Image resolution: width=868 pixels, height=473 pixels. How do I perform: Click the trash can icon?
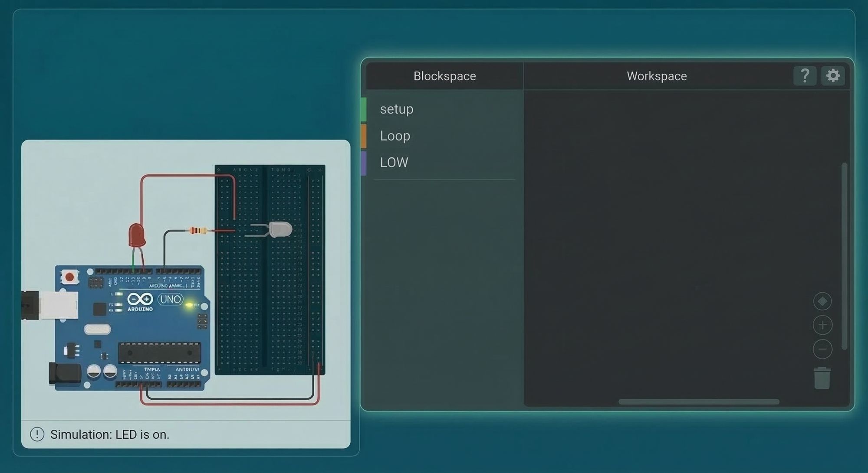click(822, 378)
